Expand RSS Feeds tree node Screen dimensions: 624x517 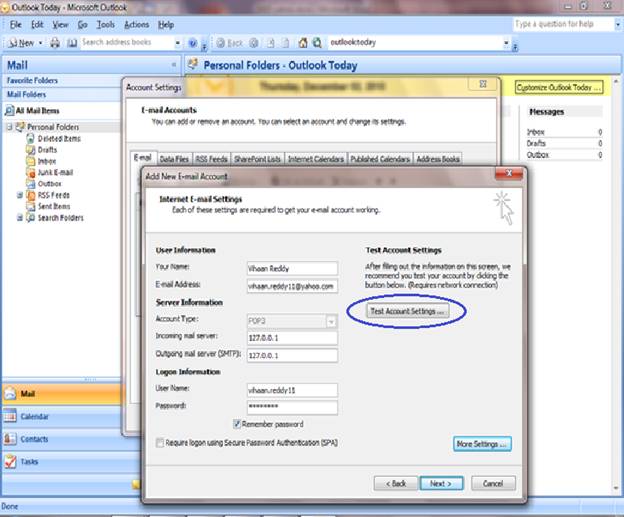point(20,195)
